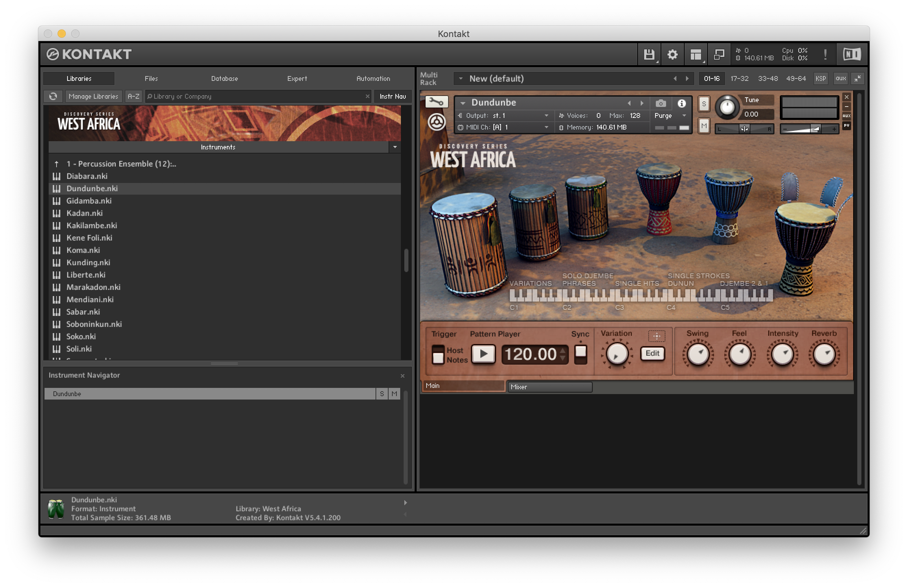The image size is (908, 588).
Task: Expand info pane arrow in status area
Action: 406,503
